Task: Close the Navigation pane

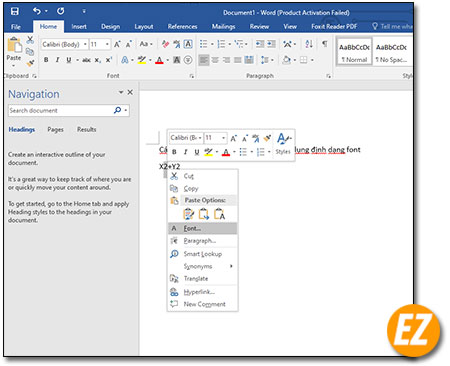Action: (x=130, y=92)
